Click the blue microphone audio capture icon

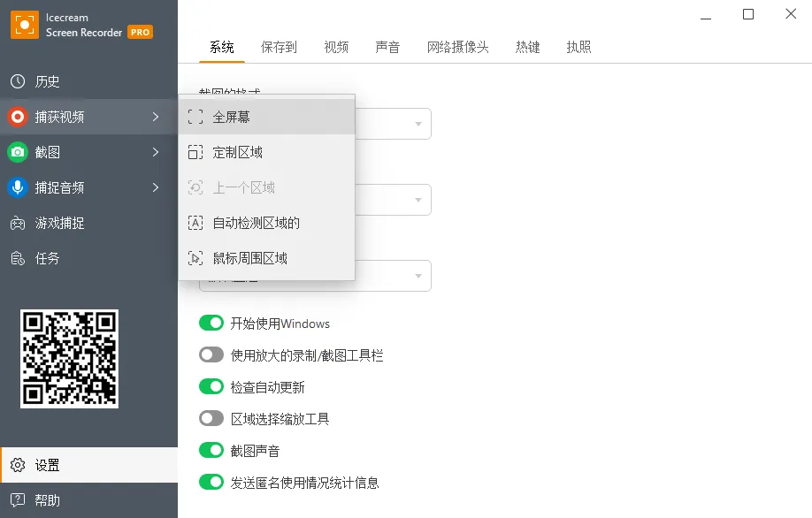[18, 187]
